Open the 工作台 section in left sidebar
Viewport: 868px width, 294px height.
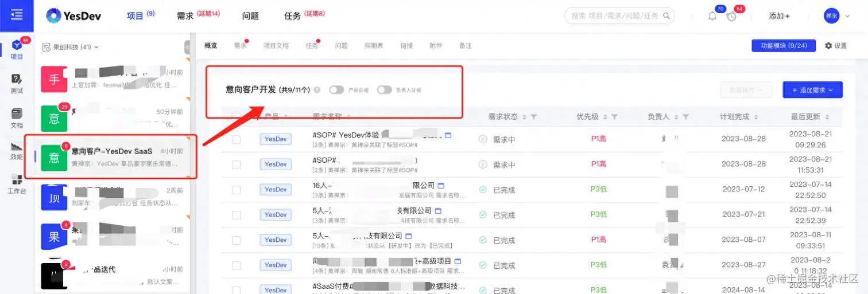(17, 185)
